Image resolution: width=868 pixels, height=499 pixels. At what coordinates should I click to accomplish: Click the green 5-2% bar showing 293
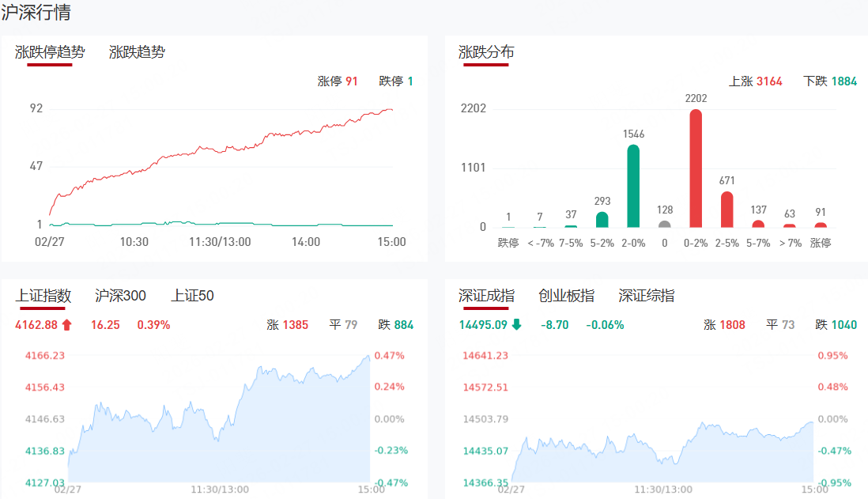click(602, 219)
